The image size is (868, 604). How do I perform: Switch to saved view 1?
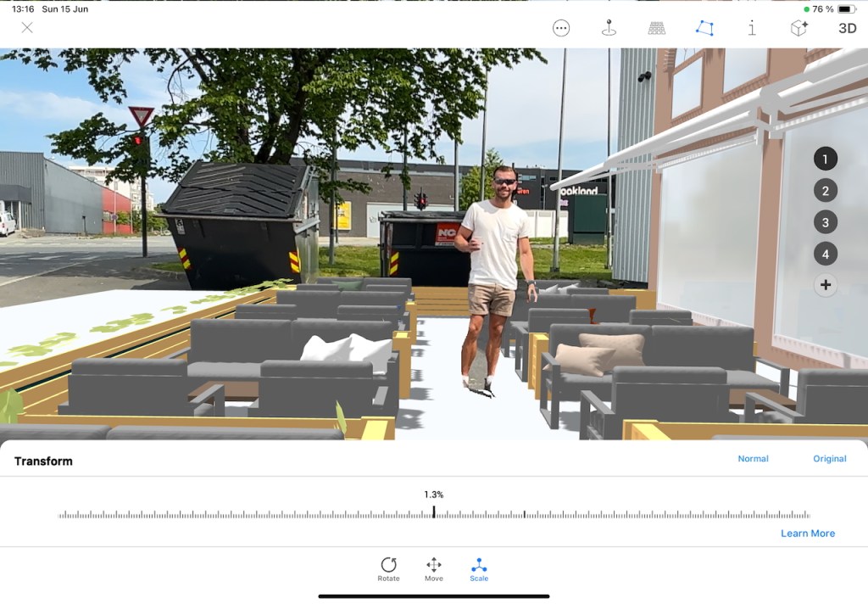pos(826,159)
